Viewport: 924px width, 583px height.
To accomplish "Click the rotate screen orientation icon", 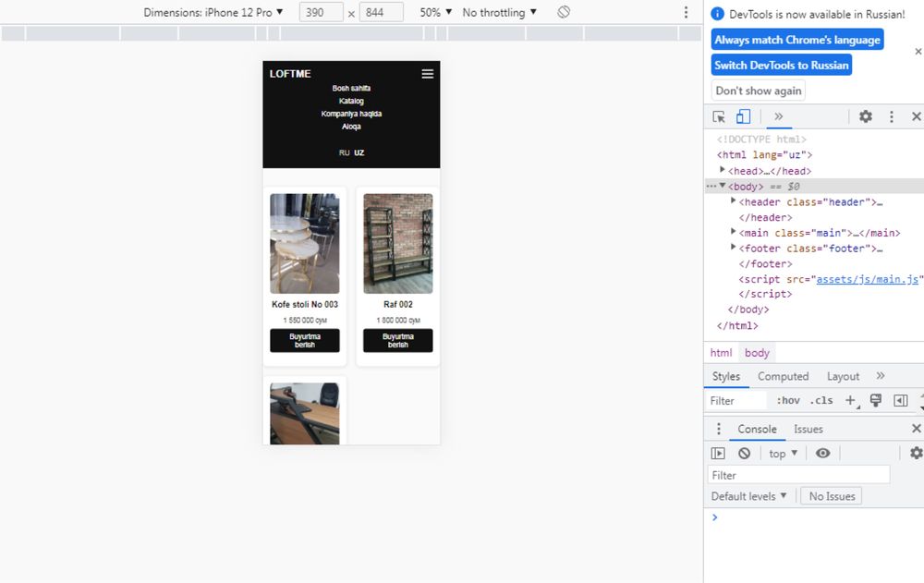I will (564, 13).
